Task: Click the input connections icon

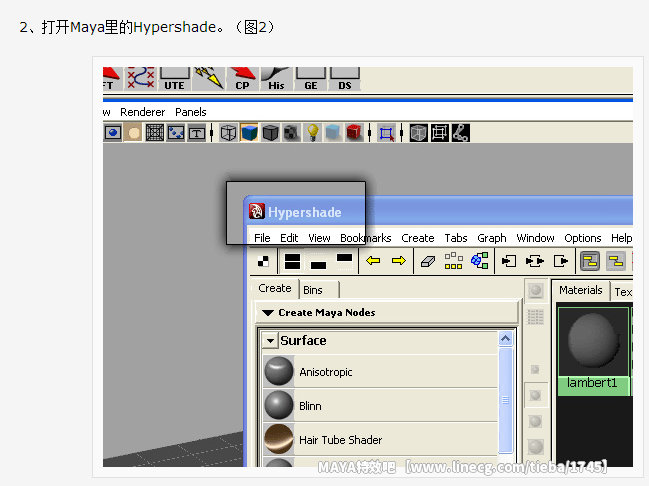Action: coord(509,261)
